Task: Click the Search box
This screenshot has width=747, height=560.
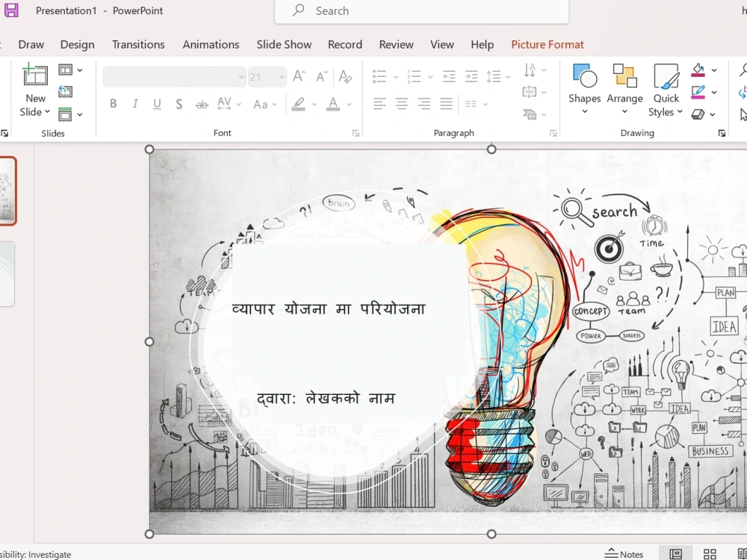Action: (421, 11)
